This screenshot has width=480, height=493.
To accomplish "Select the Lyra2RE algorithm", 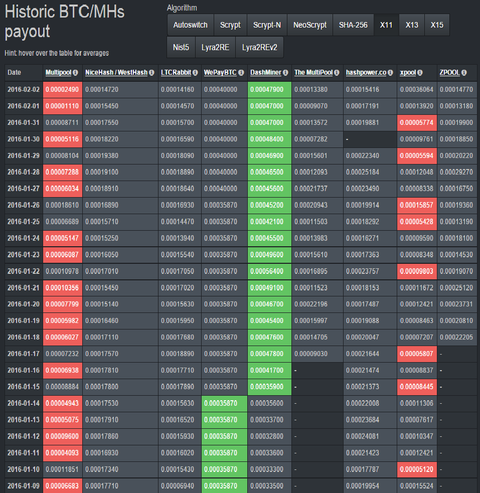I will point(215,47).
